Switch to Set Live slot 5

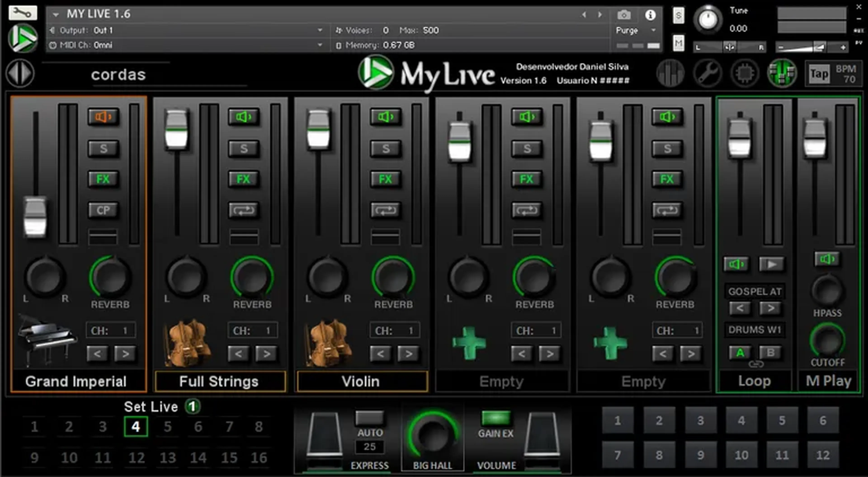168,426
